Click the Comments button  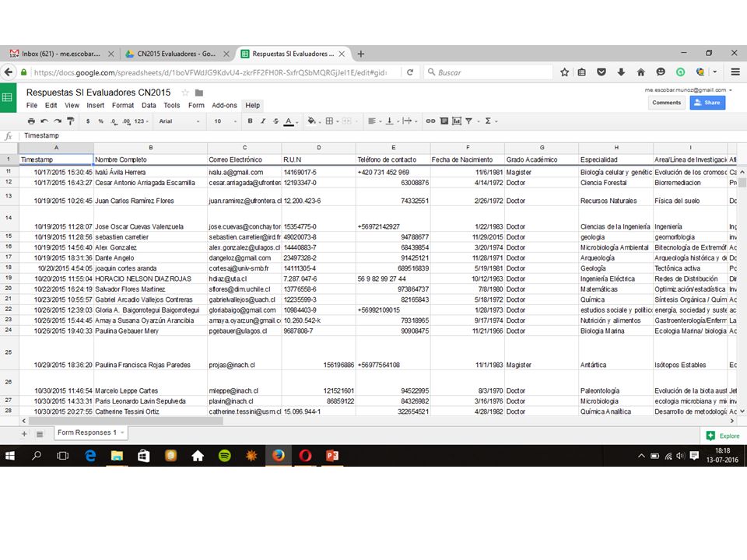click(667, 103)
